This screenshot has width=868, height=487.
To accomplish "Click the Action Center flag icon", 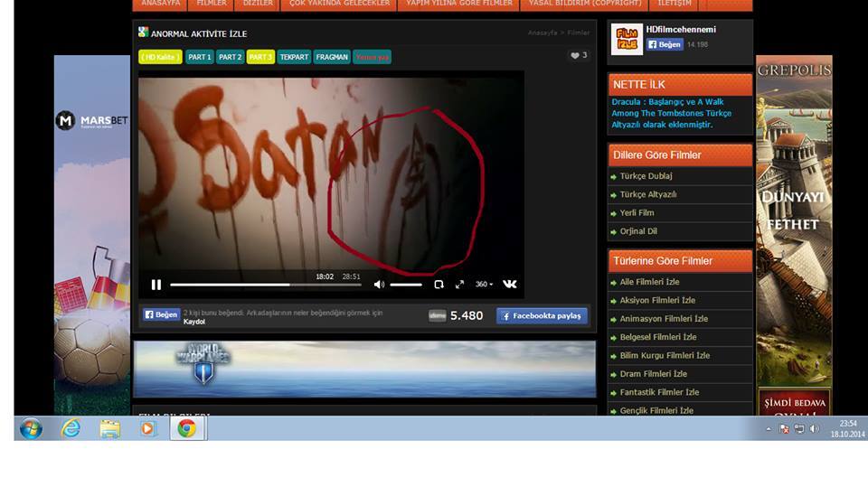I will (x=785, y=429).
